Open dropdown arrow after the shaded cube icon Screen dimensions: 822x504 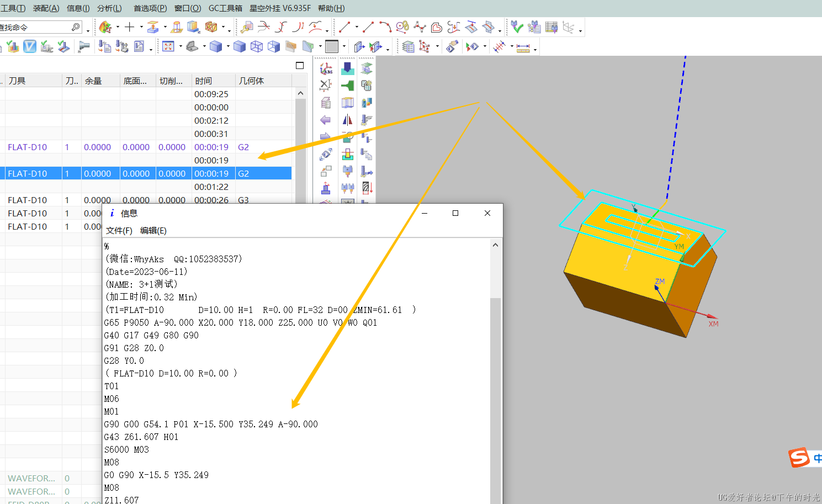point(228,47)
